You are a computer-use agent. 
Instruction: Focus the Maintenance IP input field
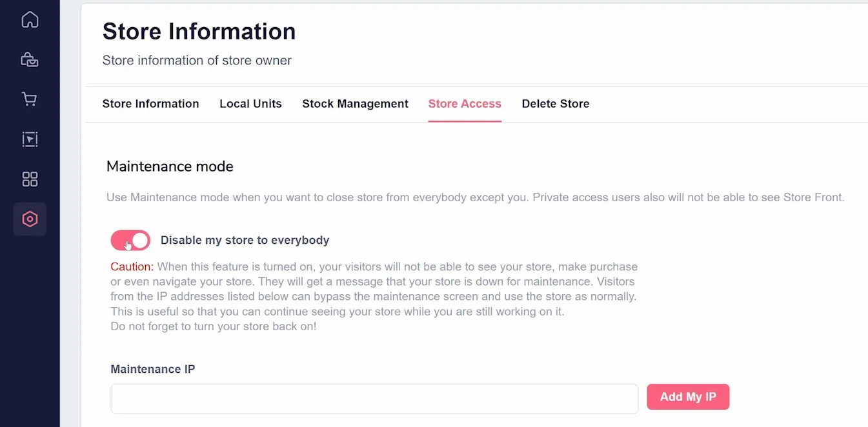tap(374, 399)
